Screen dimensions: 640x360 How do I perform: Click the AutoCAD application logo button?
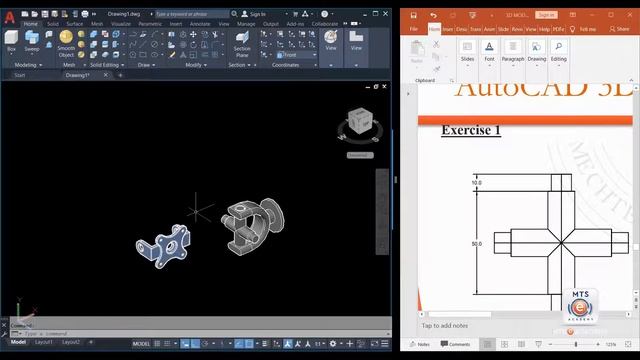click(9, 17)
